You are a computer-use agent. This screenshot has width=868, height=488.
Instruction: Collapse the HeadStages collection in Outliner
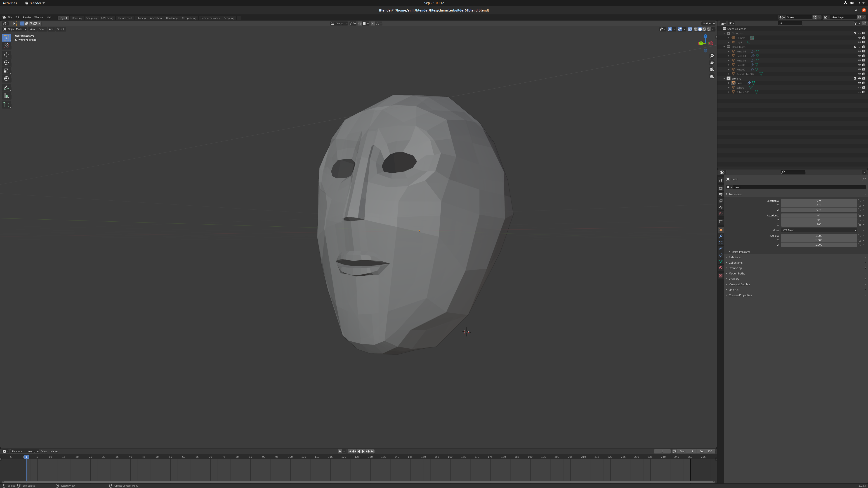pyautogui.click(x=724, y=47)
